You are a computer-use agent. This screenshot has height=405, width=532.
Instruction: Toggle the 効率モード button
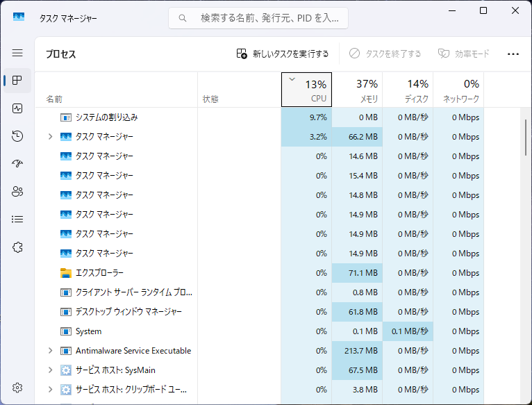click(x=463, y=53)
